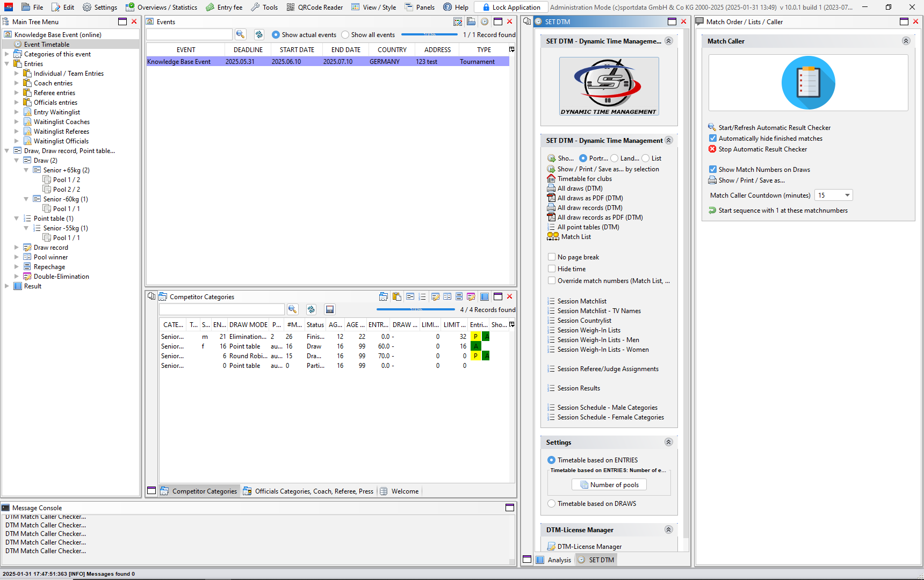Click paste clipboard icon in Competitor Categories header
This screenshot has height=580, width=924.
tap(397, 296)
